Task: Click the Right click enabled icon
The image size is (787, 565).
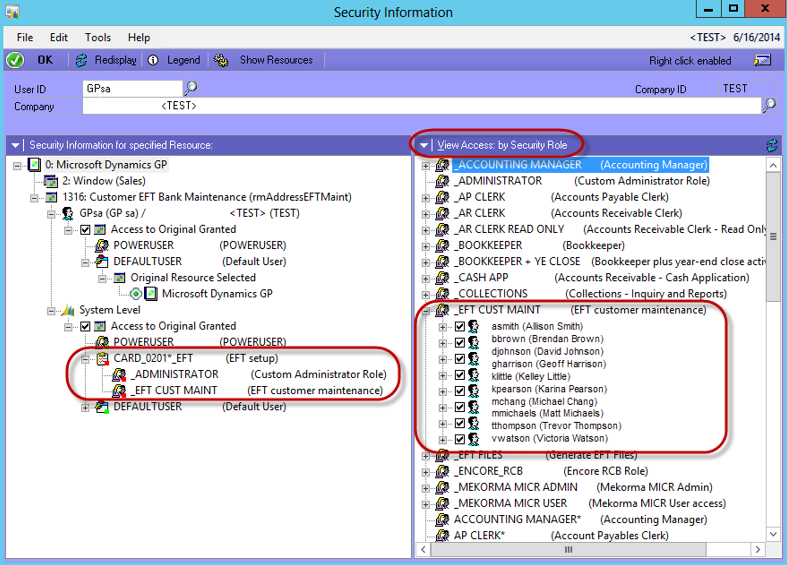Action: (762, 61)
